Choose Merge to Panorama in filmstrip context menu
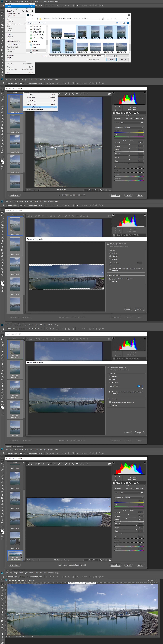This screenshot has height=644, width=163. point(41,107)
